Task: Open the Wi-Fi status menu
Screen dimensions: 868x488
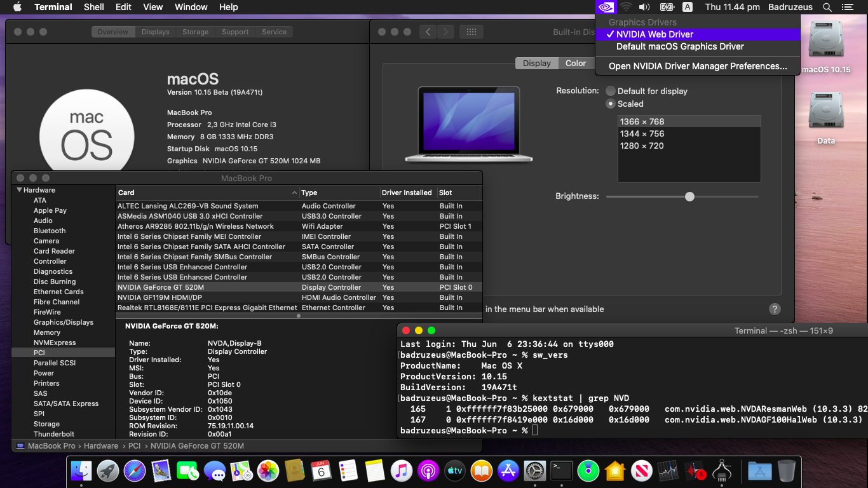Action: (626, 7)
